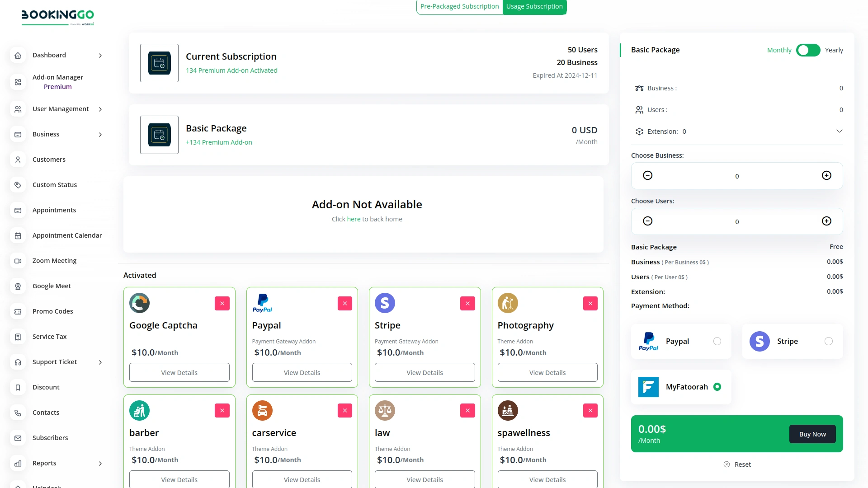Viewport: 868px width, 488px height.
Task: Open the Usage Subscription tab
Action: tap(534, 6)
